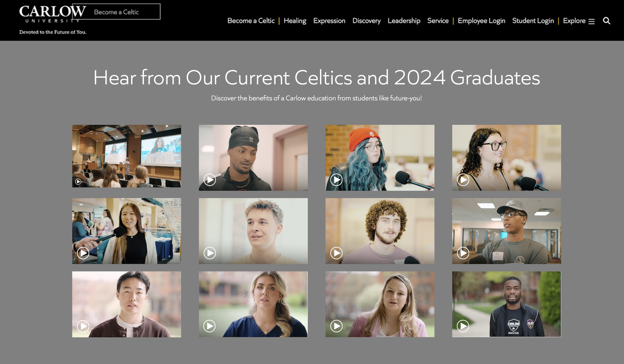Open thumbnail of woman in pink jacket
Viewport: 624px width, 364px height.
pyautogui.click(x=380, y=304)
